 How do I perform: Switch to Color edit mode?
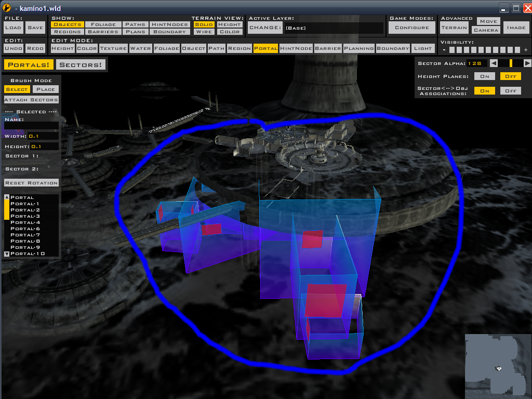coord(87,48)
